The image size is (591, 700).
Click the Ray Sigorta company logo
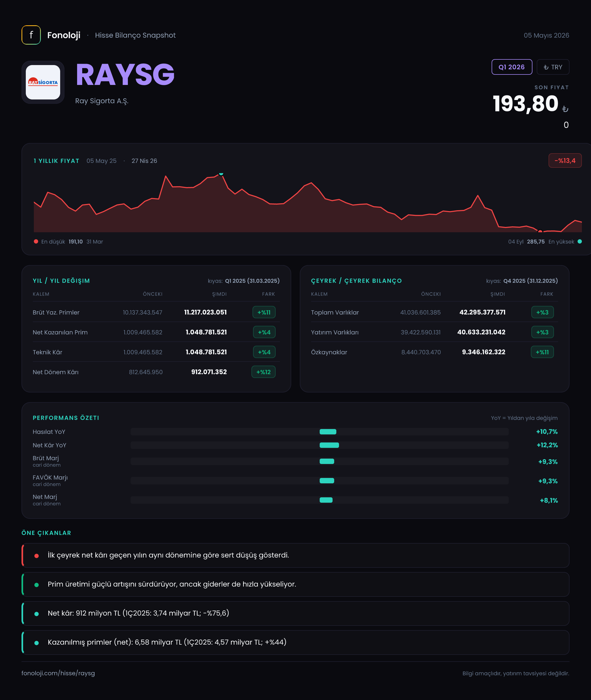[43, 82]
